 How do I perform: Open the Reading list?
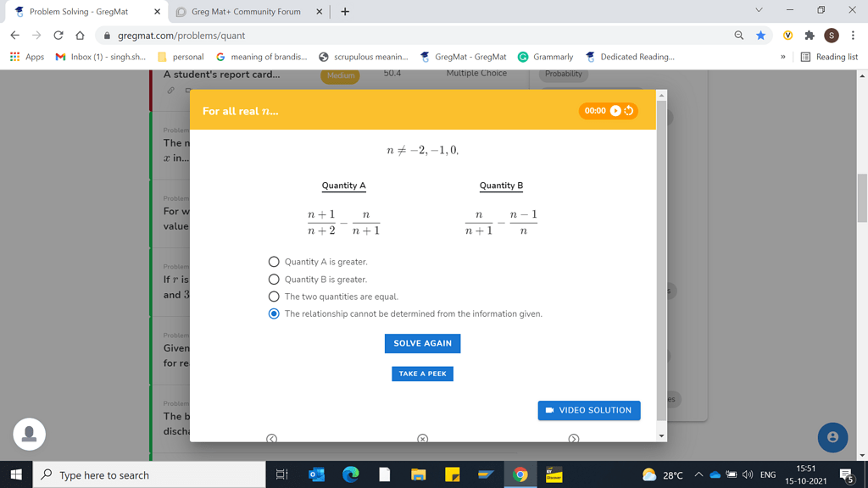829,57
